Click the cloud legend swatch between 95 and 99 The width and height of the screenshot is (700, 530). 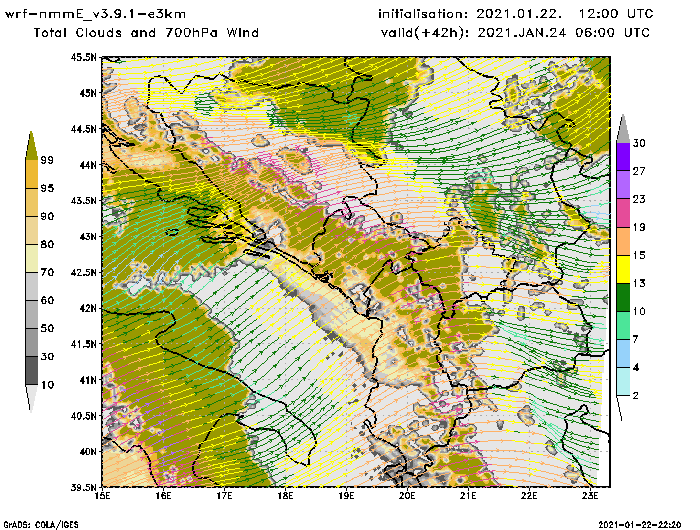tap(31, 174)
